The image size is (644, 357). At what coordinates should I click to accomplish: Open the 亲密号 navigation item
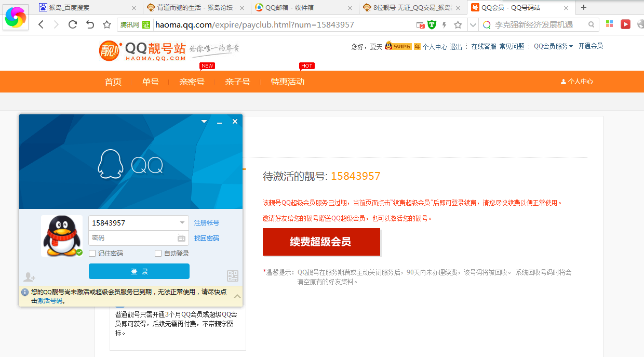click(x=192, y=82)
